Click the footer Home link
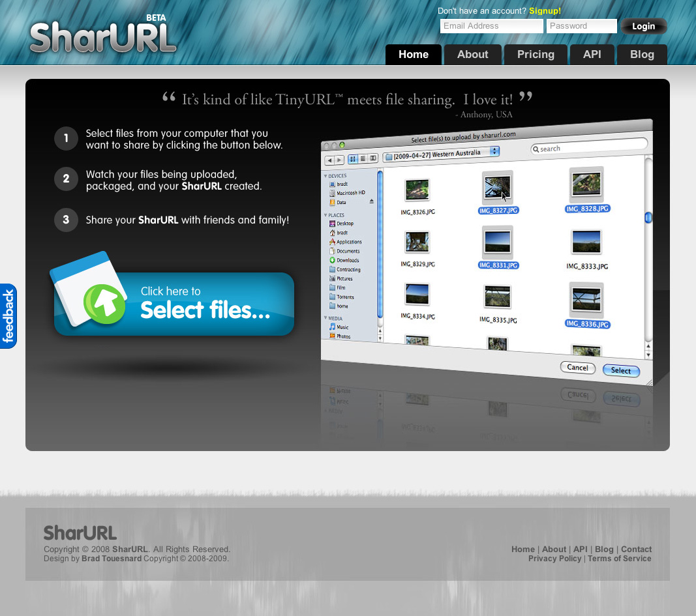 pyautogui.click(x=523, y=549)
